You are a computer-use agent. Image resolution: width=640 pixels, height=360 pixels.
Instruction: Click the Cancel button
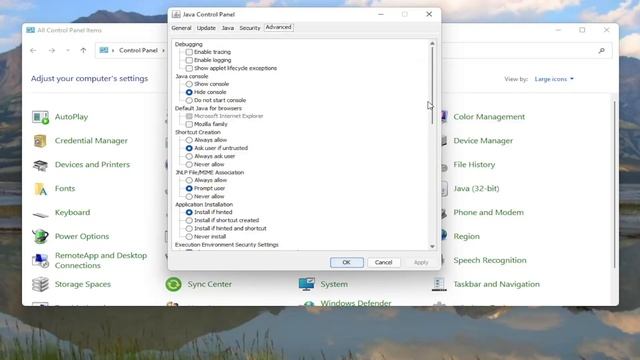click(383, 262)
